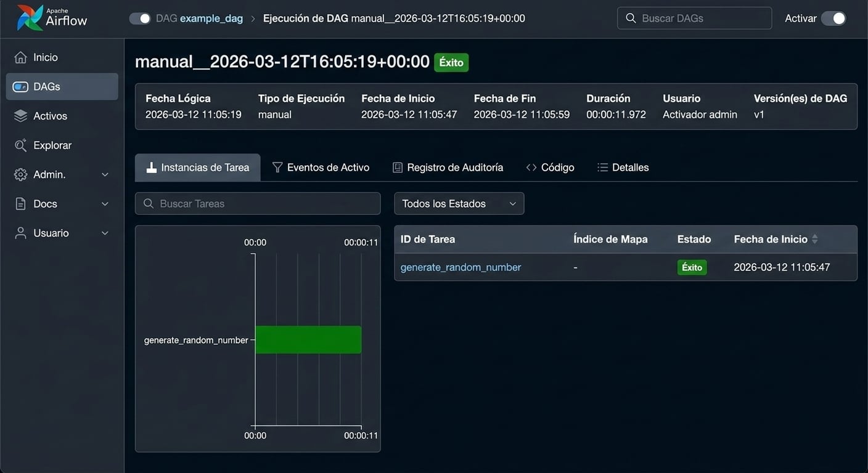
Task: Open the Código tab
Action: tap(551, 168)
